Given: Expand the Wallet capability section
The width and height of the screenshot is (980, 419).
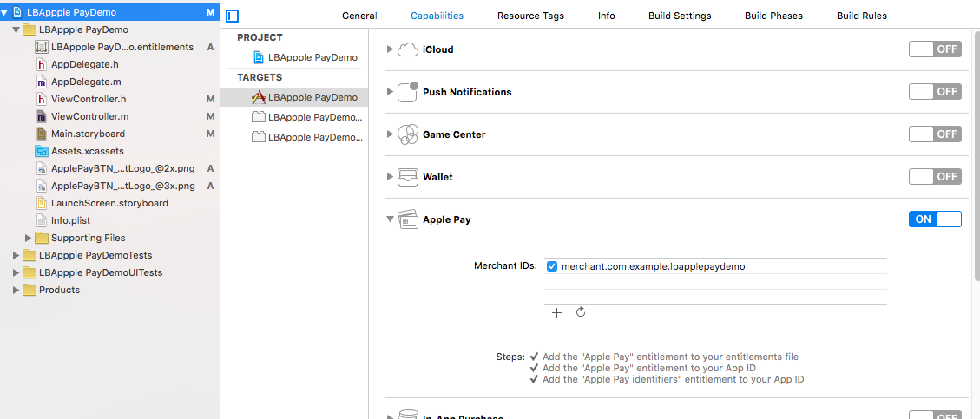Looking at the screenshot, I should [x=390, y=177].
